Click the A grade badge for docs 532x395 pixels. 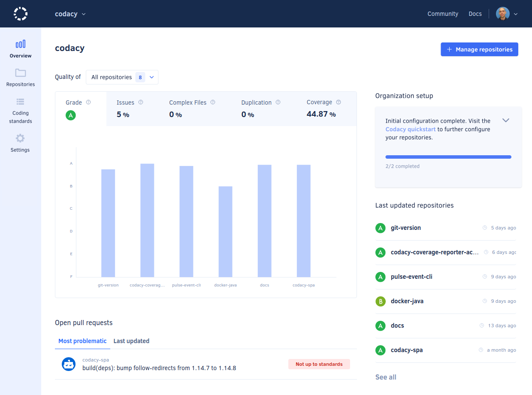tap(381, 326)
